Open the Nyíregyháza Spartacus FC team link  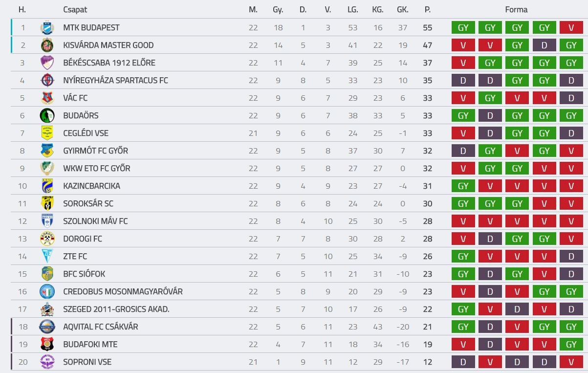coord(115,80)
